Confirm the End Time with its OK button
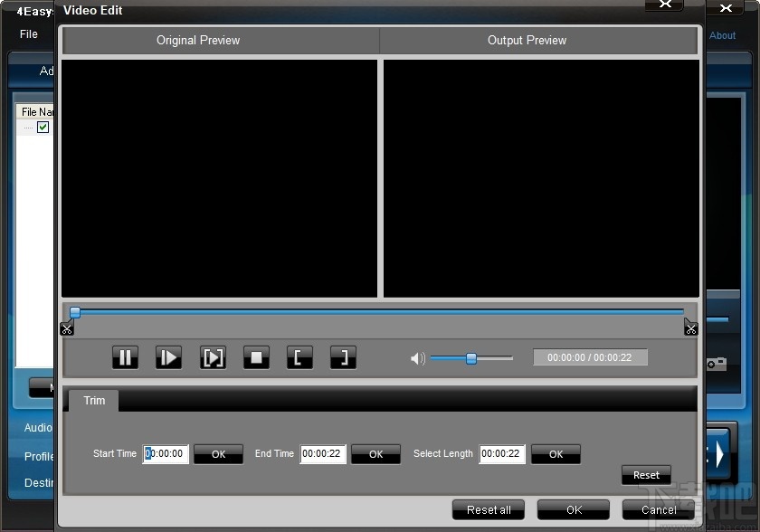This screenshot has width=760, height=532. (x=375, y=454)
